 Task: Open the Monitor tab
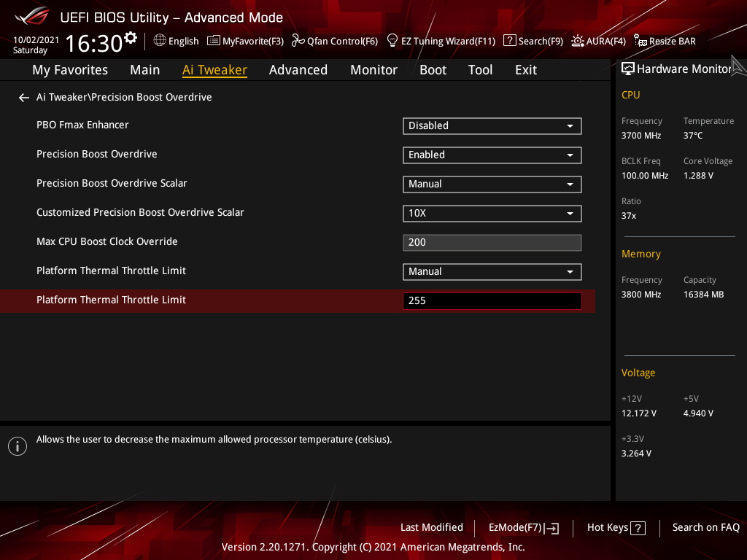tap(374, 70)
